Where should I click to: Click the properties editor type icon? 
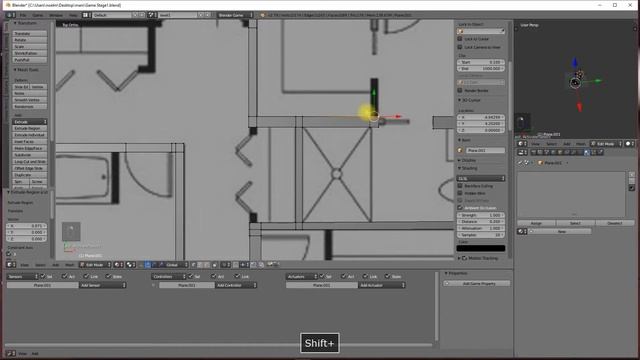tap(522, 152)
